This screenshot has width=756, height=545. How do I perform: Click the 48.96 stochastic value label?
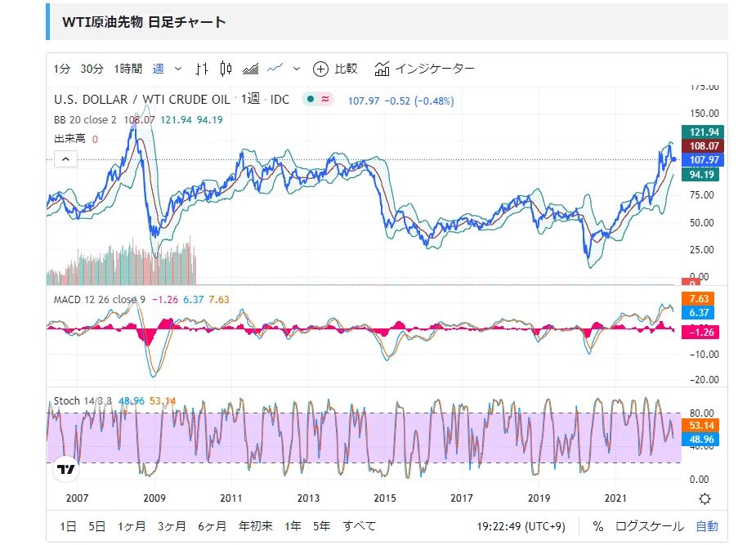tap(700, 440)
